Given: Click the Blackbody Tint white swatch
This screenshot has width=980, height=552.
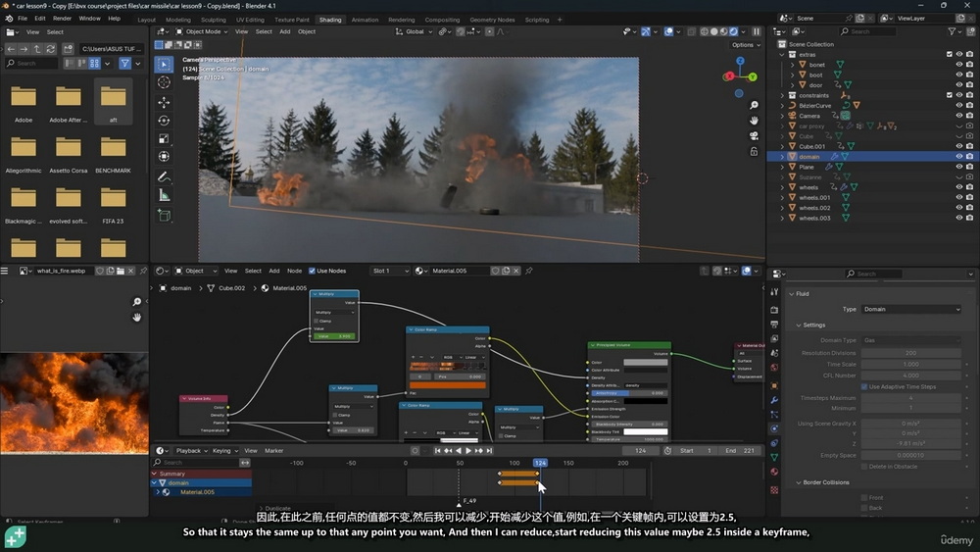Looking at the screenshot, I should coord(645,431).
